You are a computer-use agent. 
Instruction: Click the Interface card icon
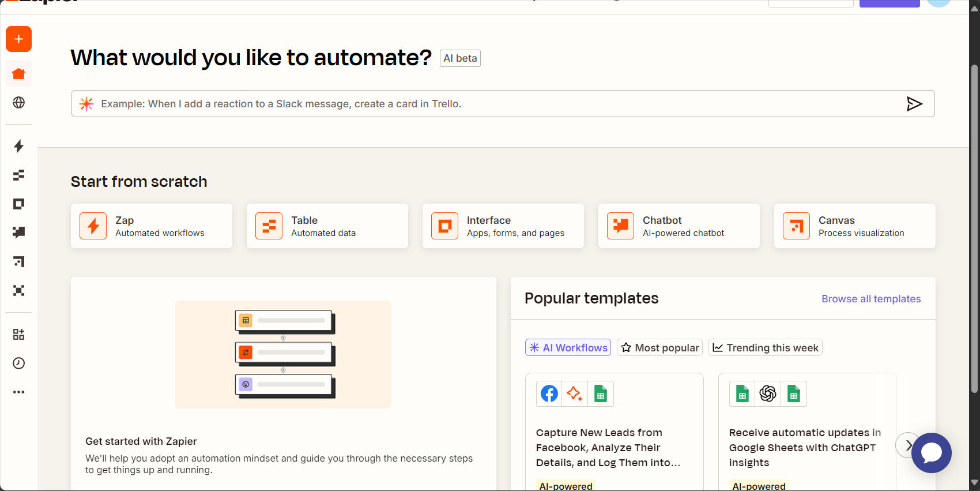tap(444, 226)
